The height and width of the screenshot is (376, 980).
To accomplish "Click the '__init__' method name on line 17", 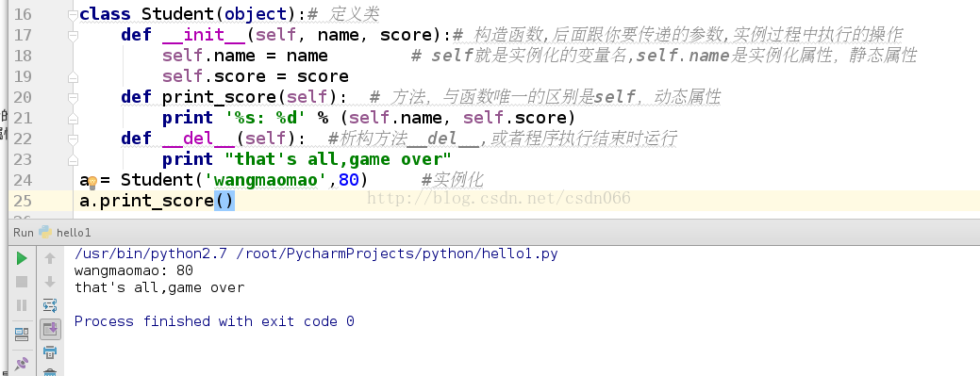I will click(203, 35).
